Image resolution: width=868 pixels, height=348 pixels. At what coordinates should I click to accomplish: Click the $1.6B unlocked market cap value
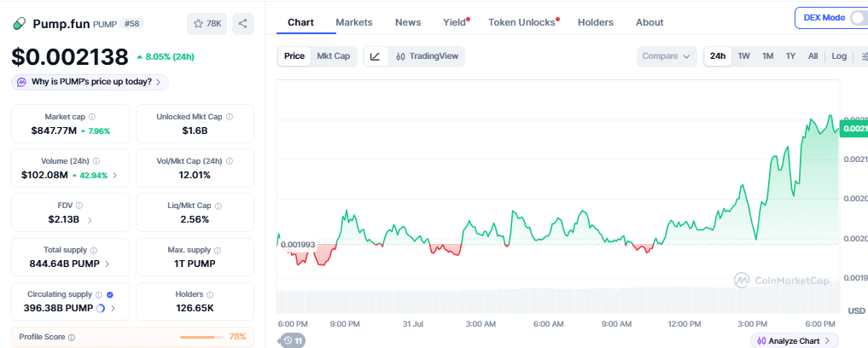click(195, 131)
